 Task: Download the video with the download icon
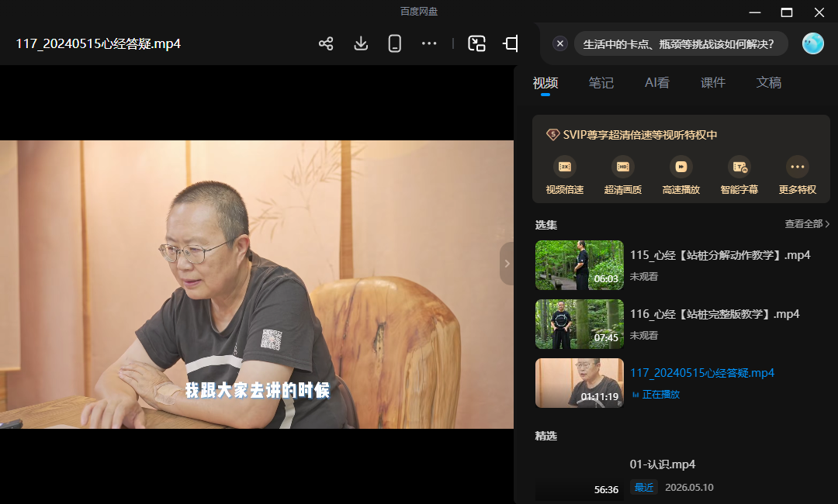361,43
